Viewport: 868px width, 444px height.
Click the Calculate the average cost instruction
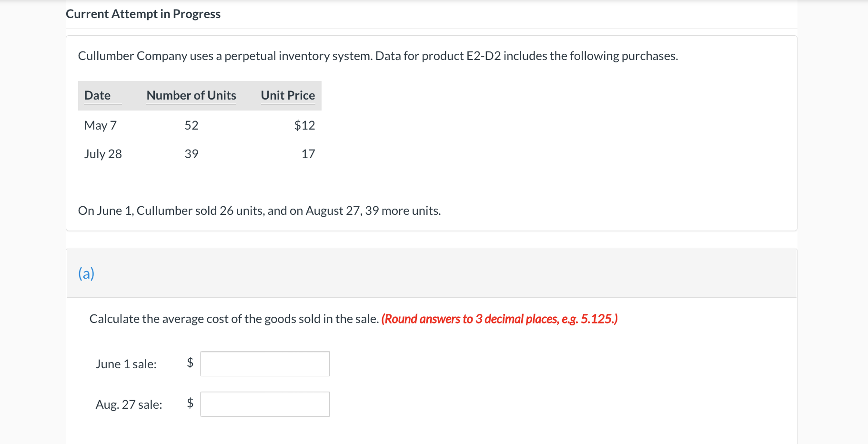[234, 319]
